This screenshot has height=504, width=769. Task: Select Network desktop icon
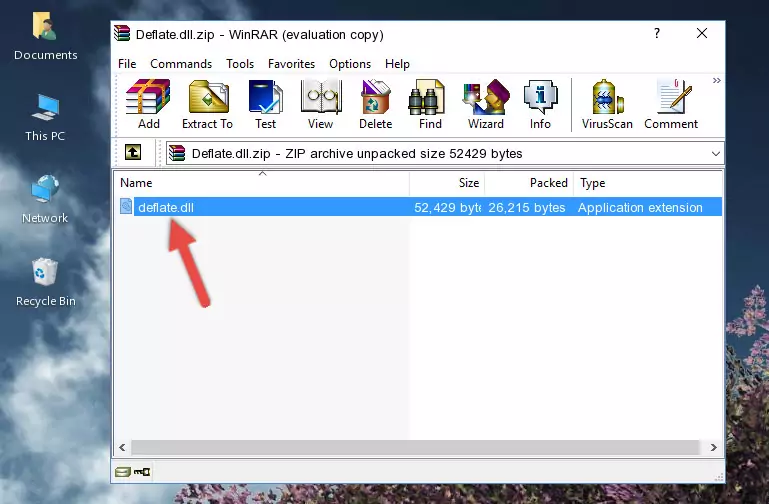pos(45,200)
